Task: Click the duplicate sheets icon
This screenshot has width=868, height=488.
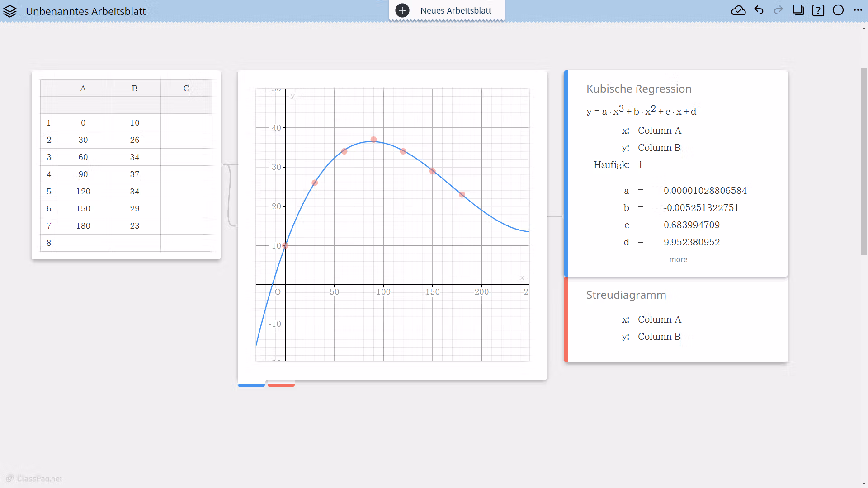Action: [x=798, y=10]
